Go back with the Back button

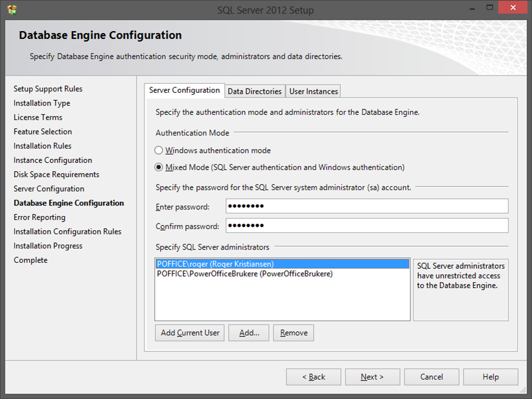click(314, 377)
